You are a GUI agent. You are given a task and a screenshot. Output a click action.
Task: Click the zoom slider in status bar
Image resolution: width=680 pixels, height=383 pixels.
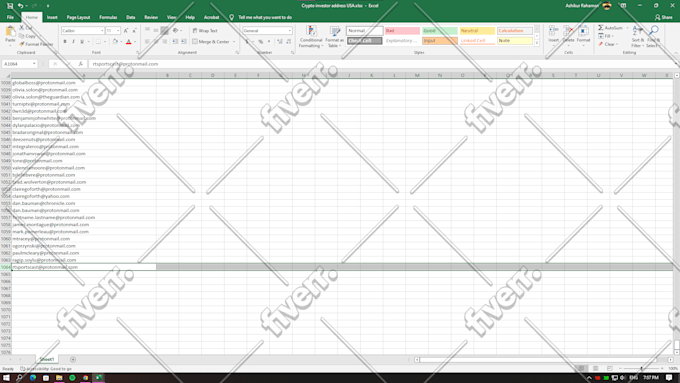click(641, 368)
